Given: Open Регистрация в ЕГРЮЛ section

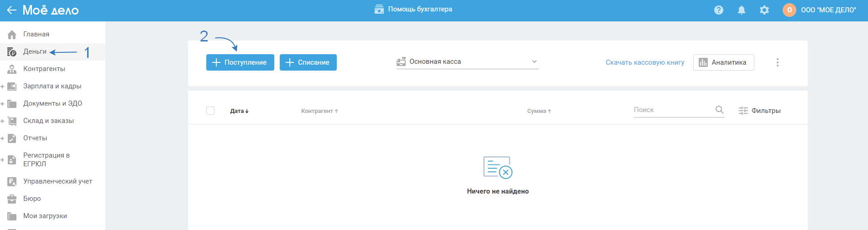Looking at the screenshot, I should tap(47, 159).
